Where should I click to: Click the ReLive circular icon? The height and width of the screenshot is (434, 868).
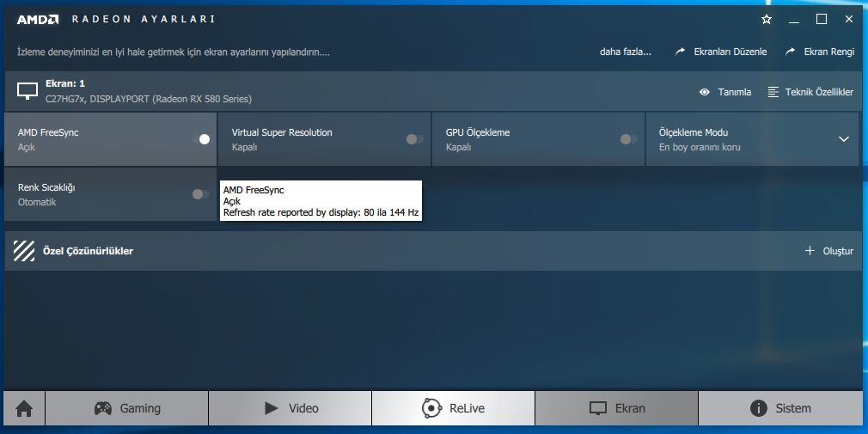(x=431, y=408)
